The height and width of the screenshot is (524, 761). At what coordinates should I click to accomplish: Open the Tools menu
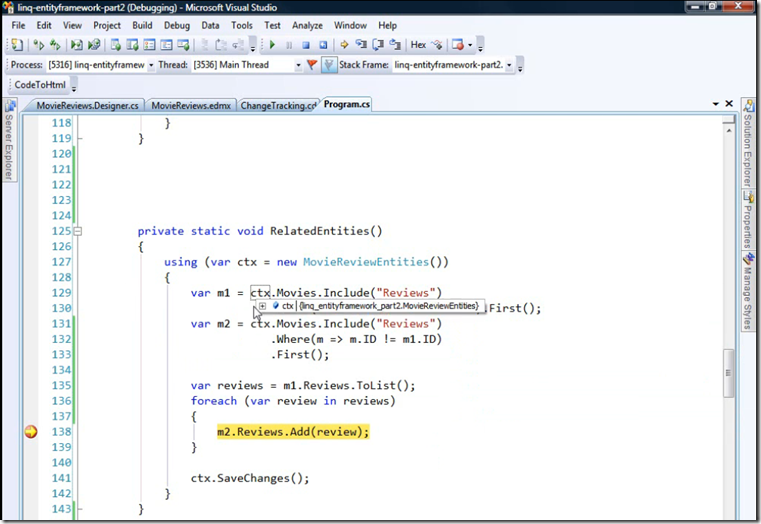pos(242,25)
